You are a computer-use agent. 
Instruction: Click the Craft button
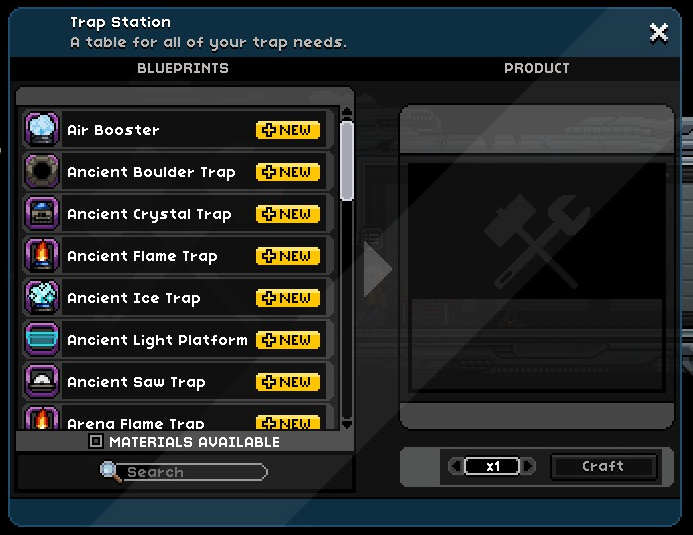(x=603, y=466)
